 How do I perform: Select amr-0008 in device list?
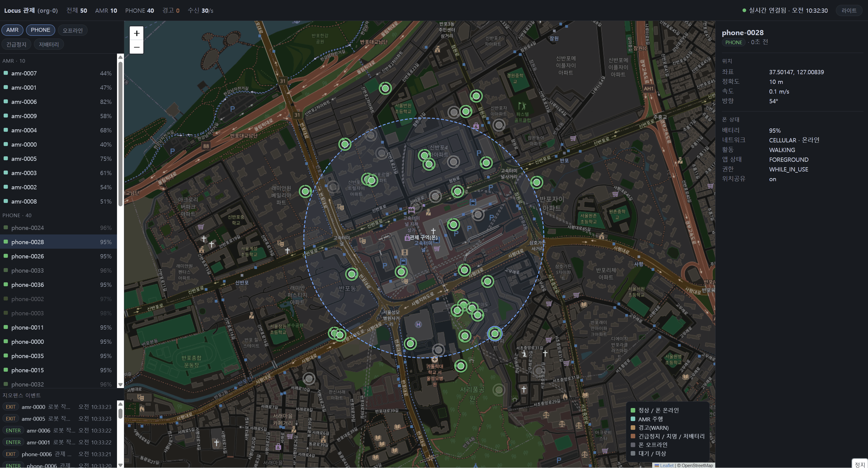pos(58,201)
